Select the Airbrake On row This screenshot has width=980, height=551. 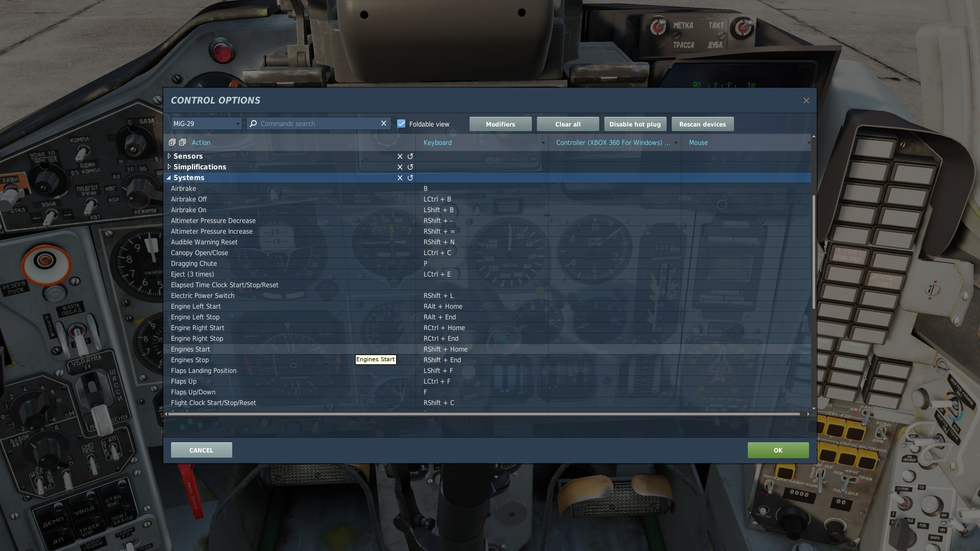pos(487,210)
